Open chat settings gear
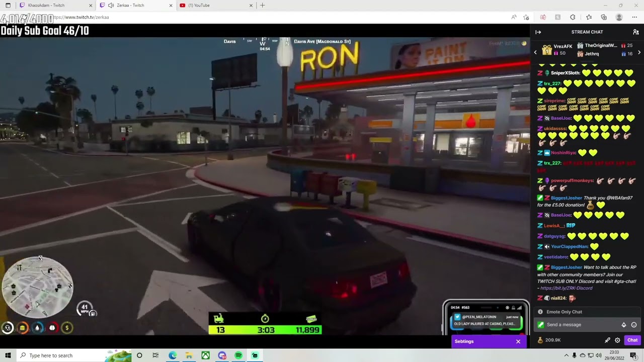 point(617,340)
